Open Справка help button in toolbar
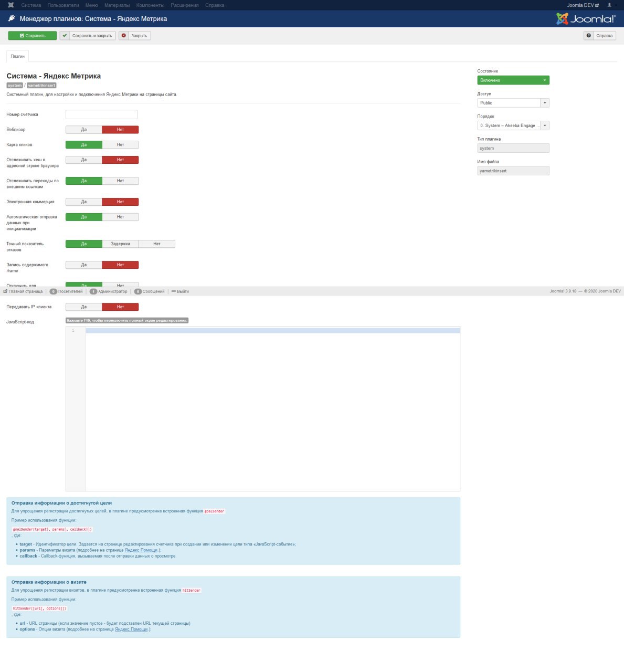Viewport: 624px width, 672px height. click(600, 36)
